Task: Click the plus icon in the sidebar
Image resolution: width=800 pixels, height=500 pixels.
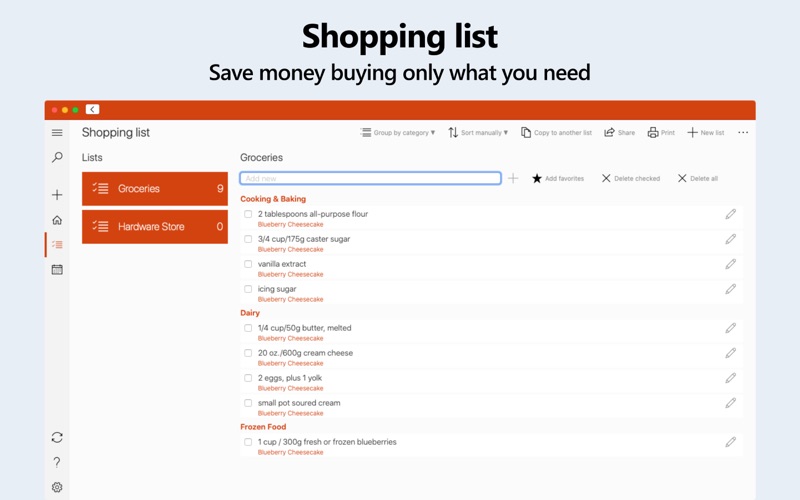Action: point(57,195)
